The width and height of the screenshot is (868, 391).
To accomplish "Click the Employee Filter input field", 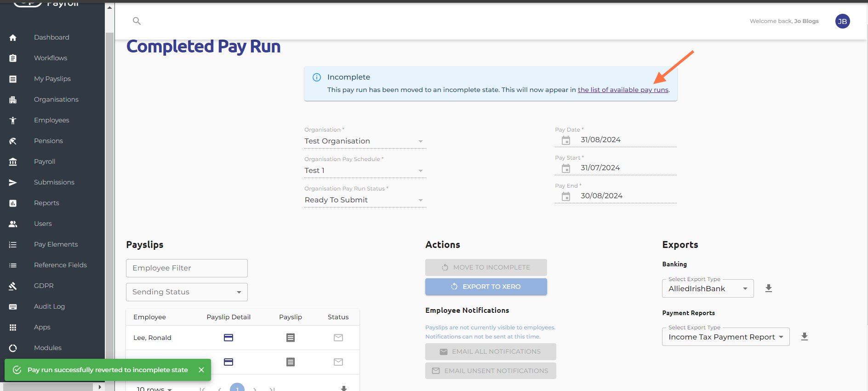I will coord(187,268).
